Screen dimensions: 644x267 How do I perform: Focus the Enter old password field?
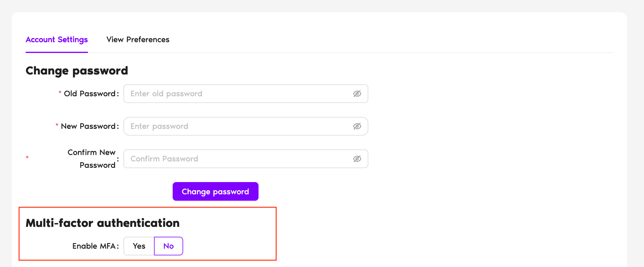click(233, 94)
